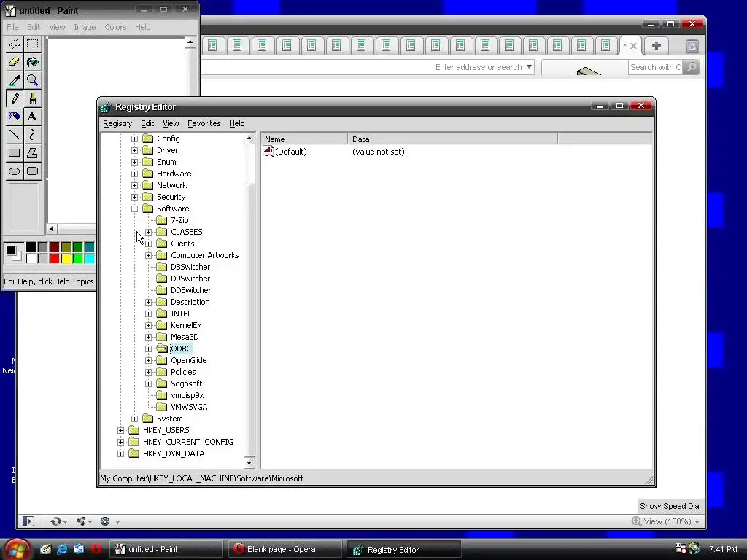Select the Curve tool in Paint
The width and height of the screenshot is (747, 560).
[32, 135]
